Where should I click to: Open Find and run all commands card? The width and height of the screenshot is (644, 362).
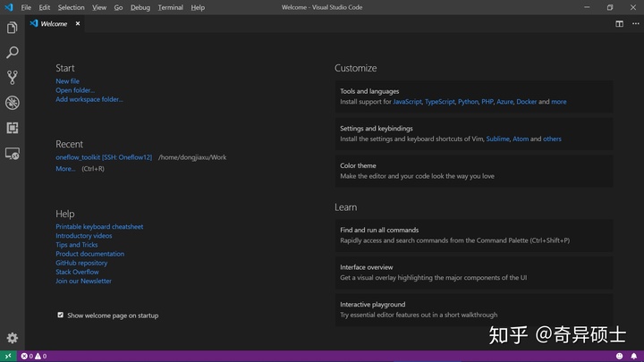pos(474,235)
